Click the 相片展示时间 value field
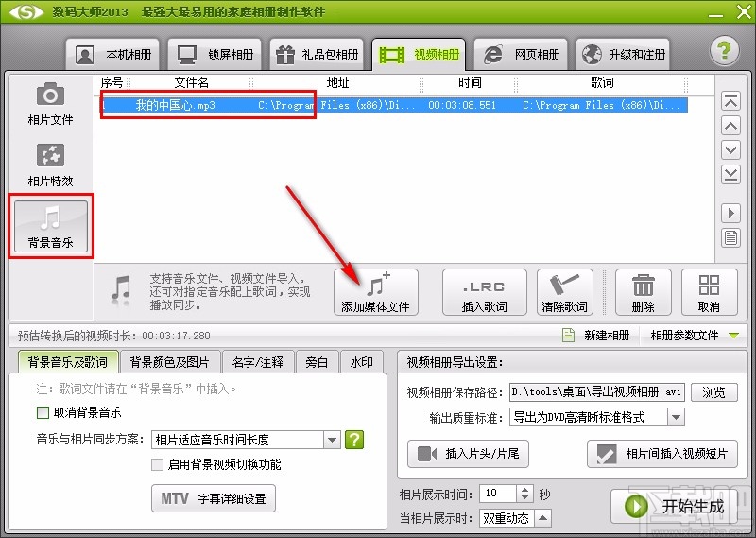The height and width of the screenshot is (538, 756). pos(498,494)
